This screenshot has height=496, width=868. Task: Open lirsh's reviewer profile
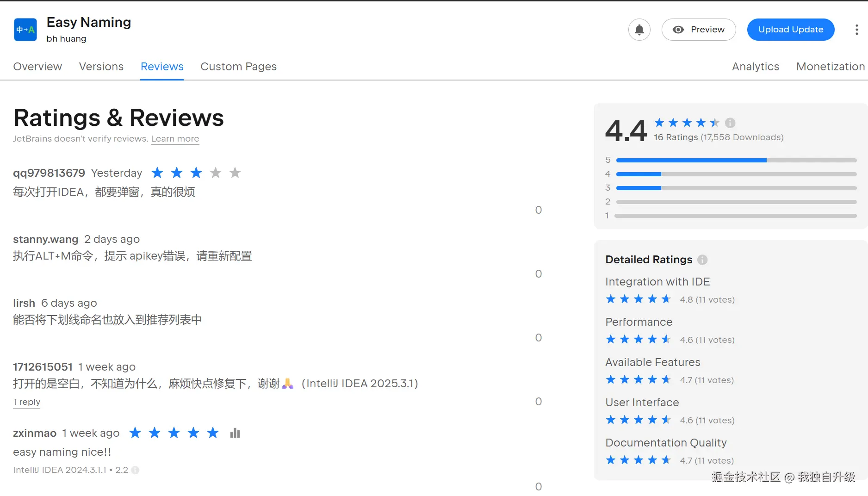pyautogui.click(x=24, y=303)
